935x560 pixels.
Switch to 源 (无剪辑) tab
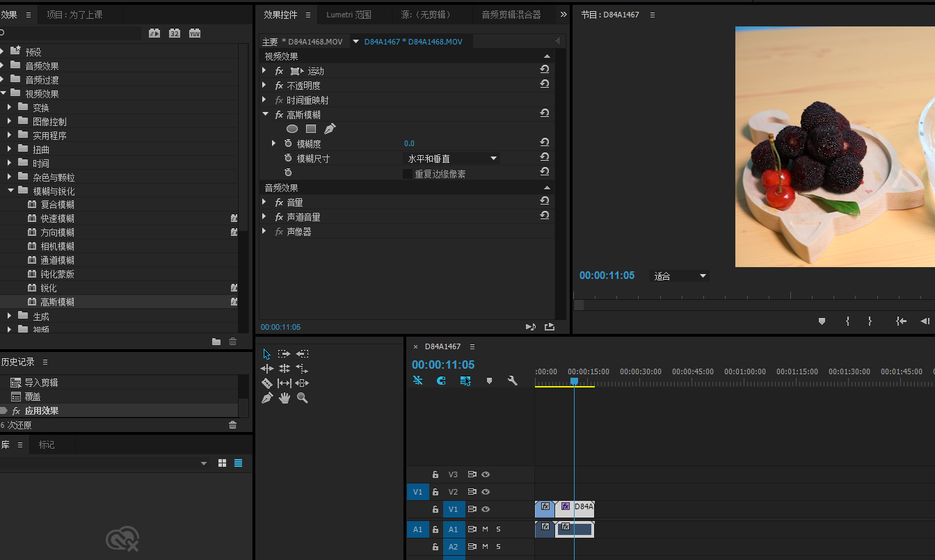pos(426,15)
